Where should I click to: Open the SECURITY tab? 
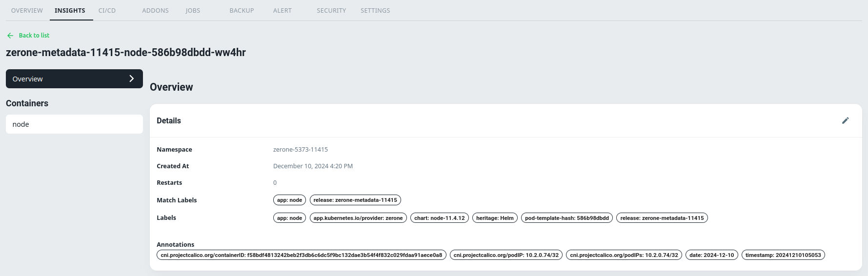coord(331,10)
